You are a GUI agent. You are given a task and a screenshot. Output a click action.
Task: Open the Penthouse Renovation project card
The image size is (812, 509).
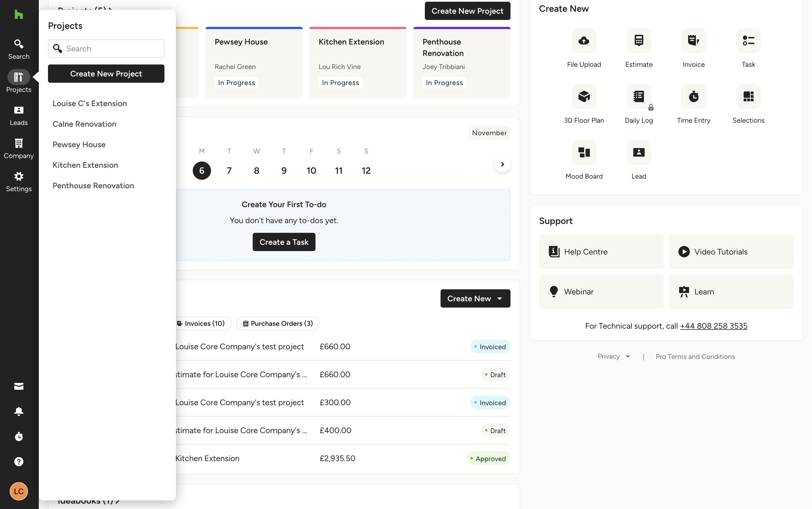pyautogui.click(x=462, y=62)
